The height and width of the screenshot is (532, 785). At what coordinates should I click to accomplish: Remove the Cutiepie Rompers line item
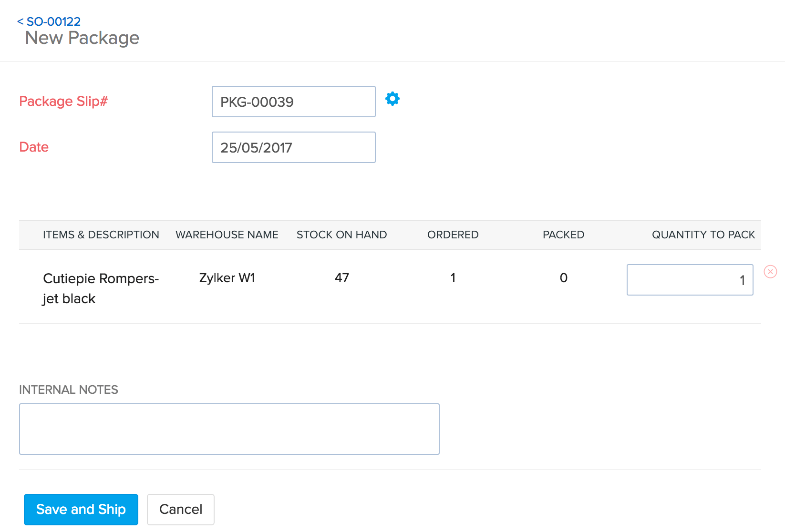(x=770, y=272)
